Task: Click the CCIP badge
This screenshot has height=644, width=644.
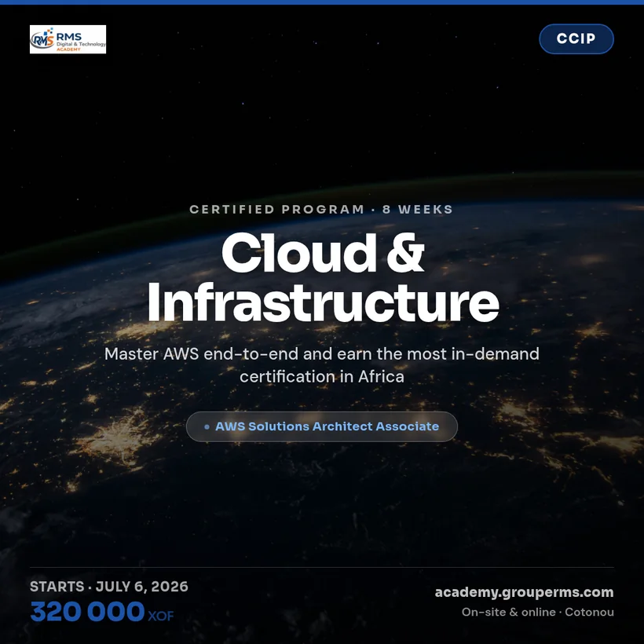Action: [x=576, y=39]
